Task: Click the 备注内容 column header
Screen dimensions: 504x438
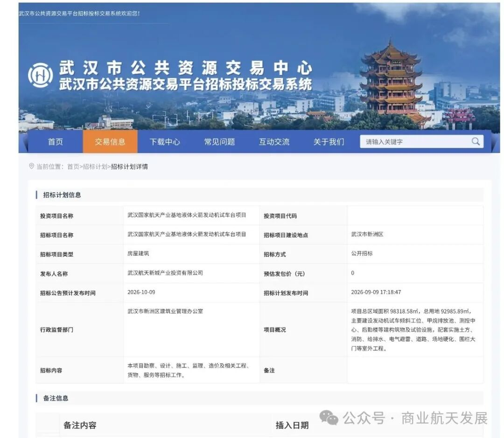Action: pos(80,425)
